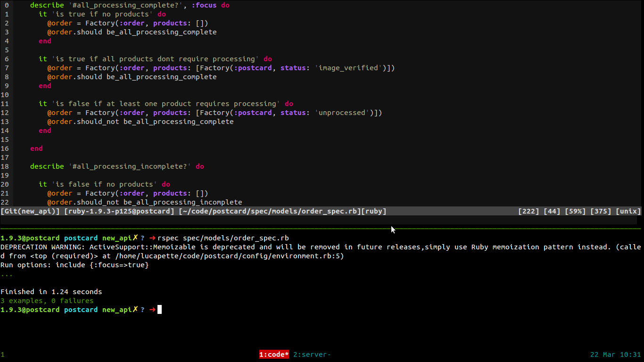Click the red arrow at the bottom prompt
Screen dimensions: 644x362
coord(152,310)
